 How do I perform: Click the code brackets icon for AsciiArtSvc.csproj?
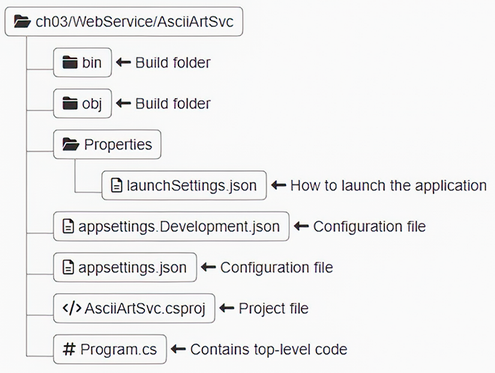pos(72,308)
